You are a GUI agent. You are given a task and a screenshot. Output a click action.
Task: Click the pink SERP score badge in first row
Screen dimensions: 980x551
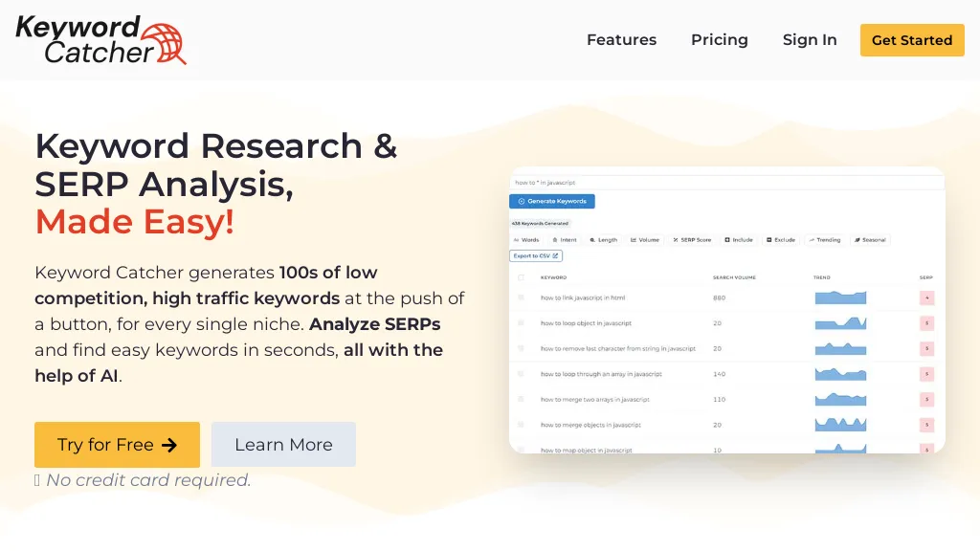pyautogui.click(x=926, y=298)
